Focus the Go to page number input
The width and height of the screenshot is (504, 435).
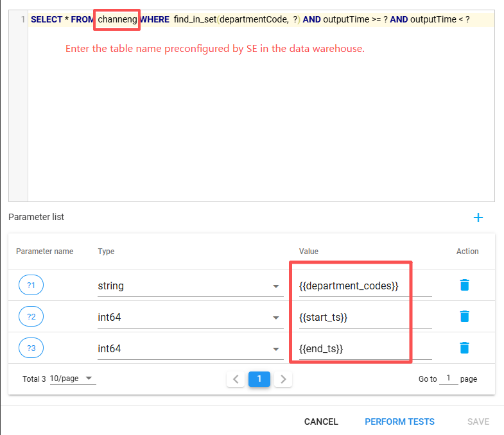coord(449,379)
